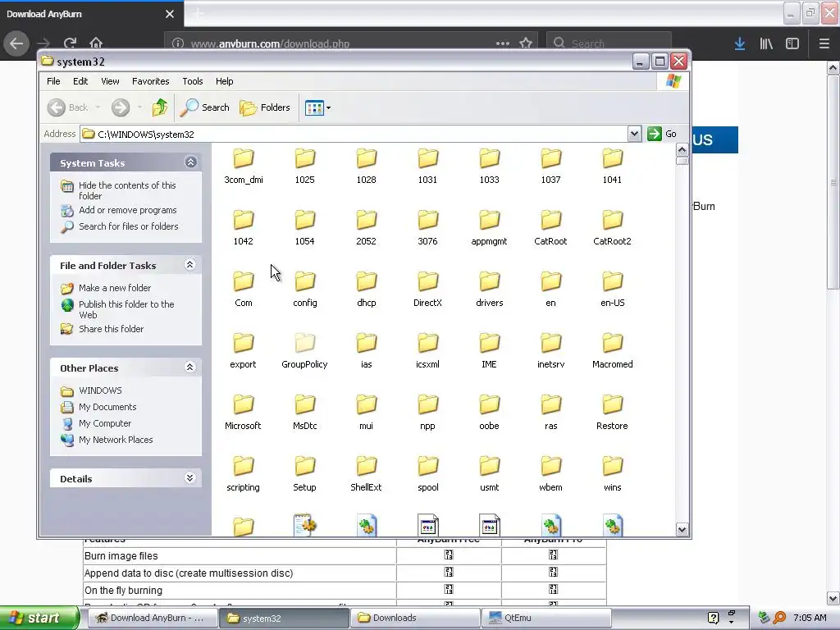Viewport: 840px width, 630px height.
Task: Select the Restore folder
Action: [x=612, y=413]
